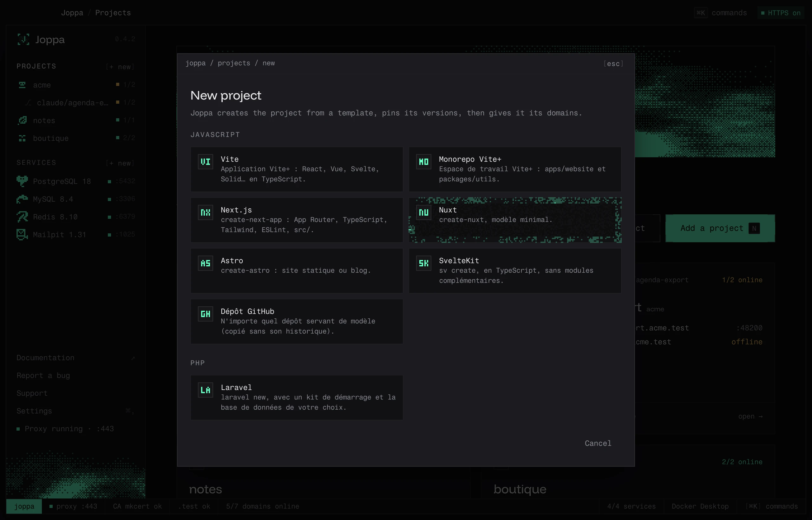
Task: Click the 'joppa' breadcrumb in the dialog
Action: (x=195, y=63)
